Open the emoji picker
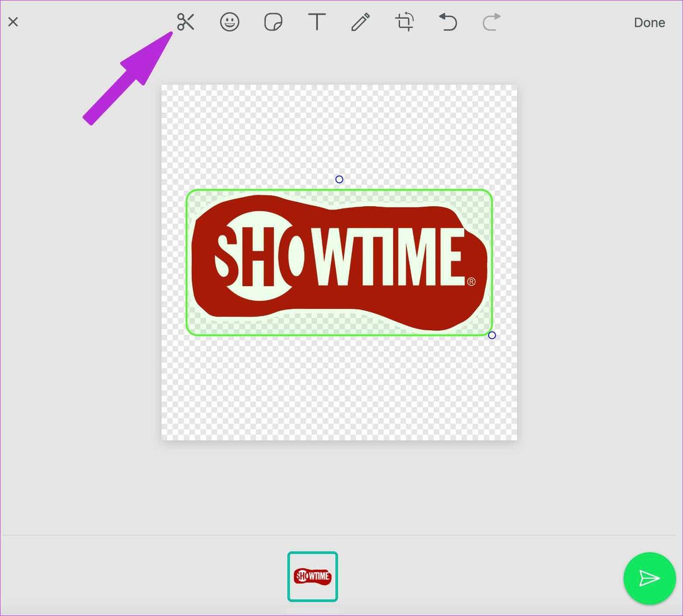Screen dimensions: 683x616 tap(230, 22)
